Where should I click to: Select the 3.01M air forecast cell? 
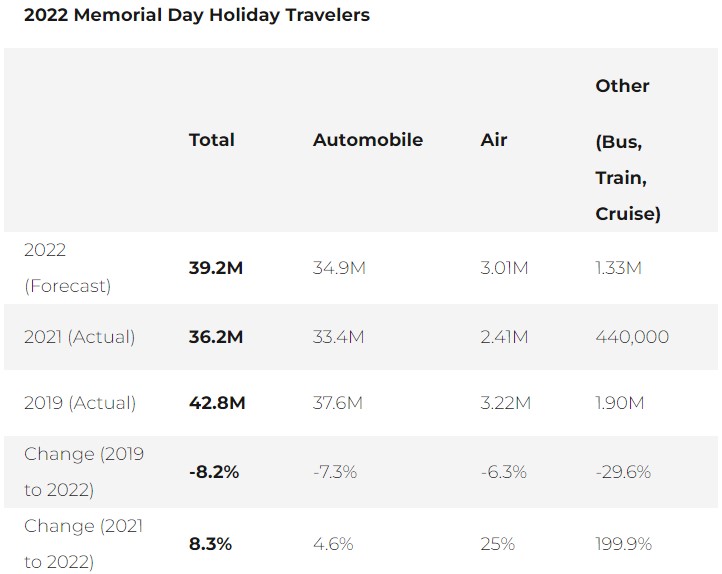(505, 268)
